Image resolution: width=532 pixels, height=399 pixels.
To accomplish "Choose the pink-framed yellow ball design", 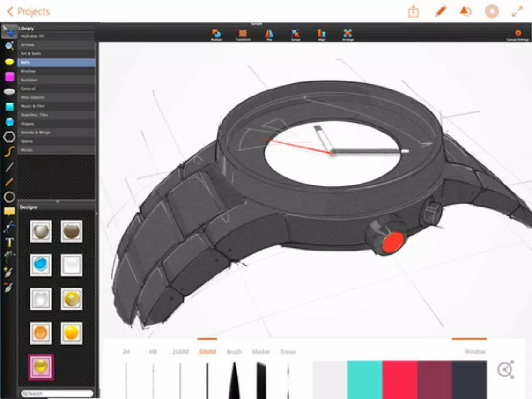I will (x=41, y=367).
